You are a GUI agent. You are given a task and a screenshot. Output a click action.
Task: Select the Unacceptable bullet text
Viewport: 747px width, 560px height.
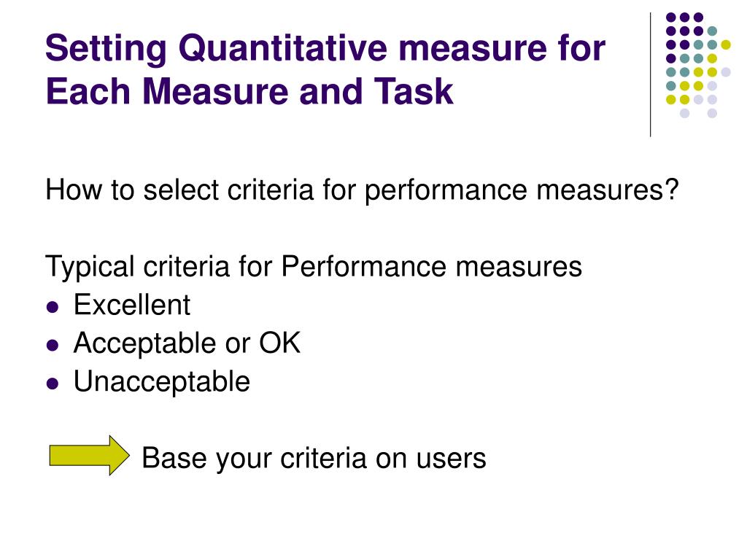[162, 382]
